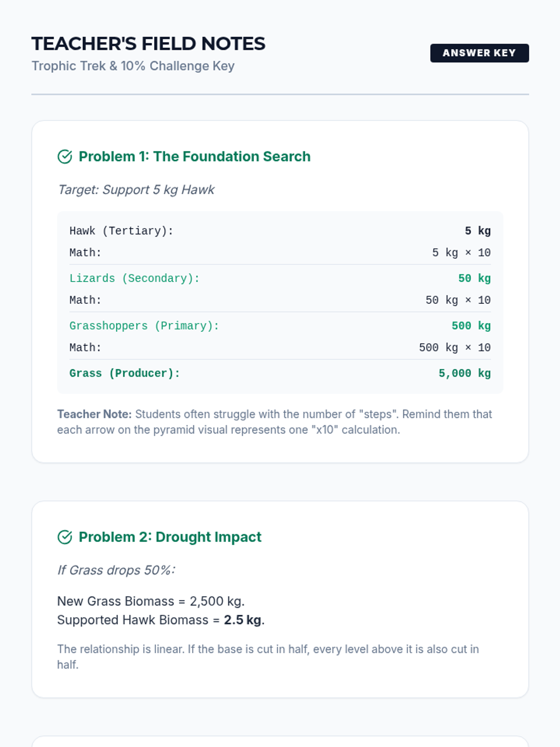
Task: Click the check icon beside Problem 1
Action: point(65,157)
